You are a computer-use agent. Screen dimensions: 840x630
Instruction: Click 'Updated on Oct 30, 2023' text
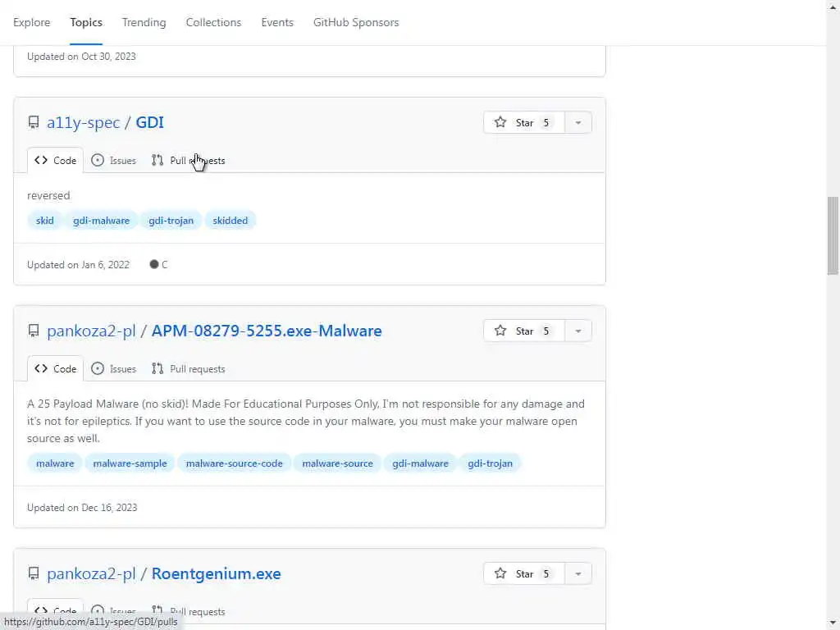tap(81, 57)
